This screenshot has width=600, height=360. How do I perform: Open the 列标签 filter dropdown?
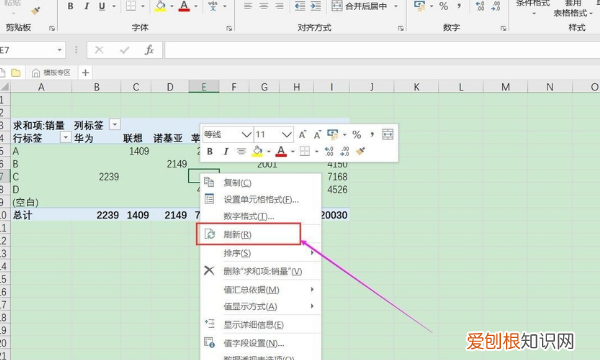tap(115, 124)
